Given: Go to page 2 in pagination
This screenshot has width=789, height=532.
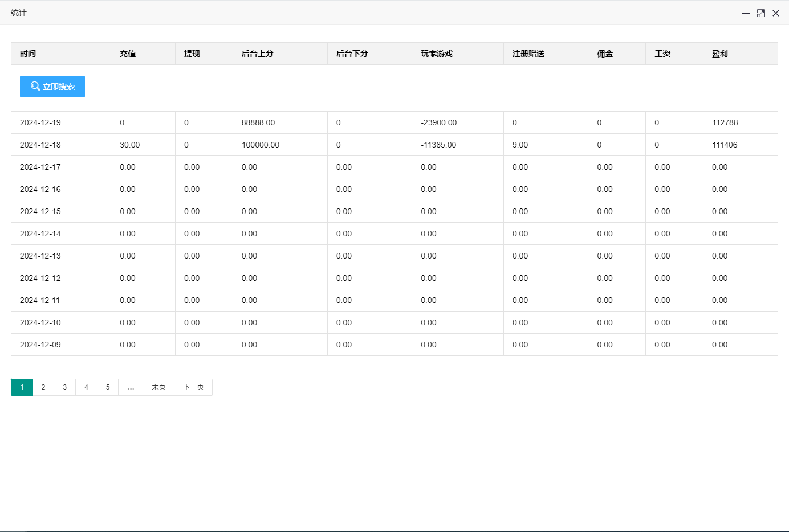Looking at the screenshot, I should [x=43, y=387].
